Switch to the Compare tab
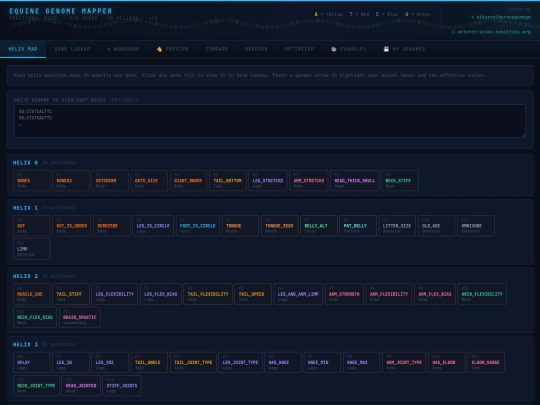The height and width of the screenshot is (405, 540). pos(217,49)
